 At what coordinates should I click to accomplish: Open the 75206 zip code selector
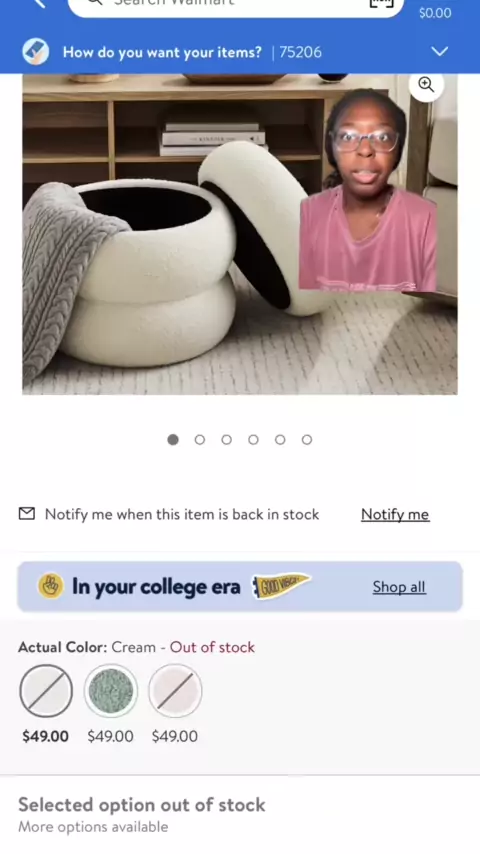pyautogui.click(x=300, y=52)
